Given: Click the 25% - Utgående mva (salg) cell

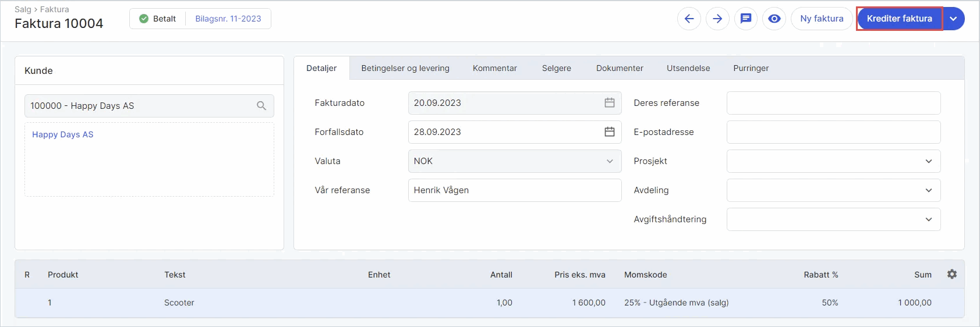Looking at the screenshot, I should pyautogui.click(x=677, y=303).
